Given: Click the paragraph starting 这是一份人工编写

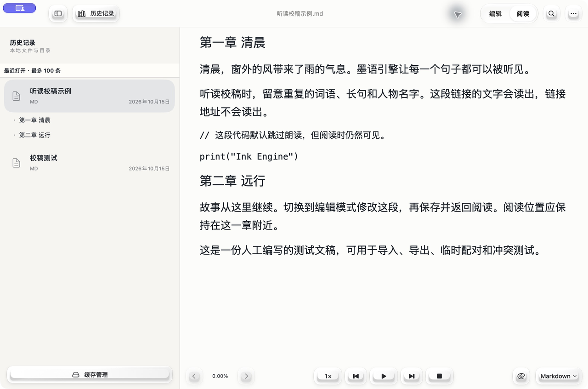Looking at the screenshot, I should click(370, 251).
